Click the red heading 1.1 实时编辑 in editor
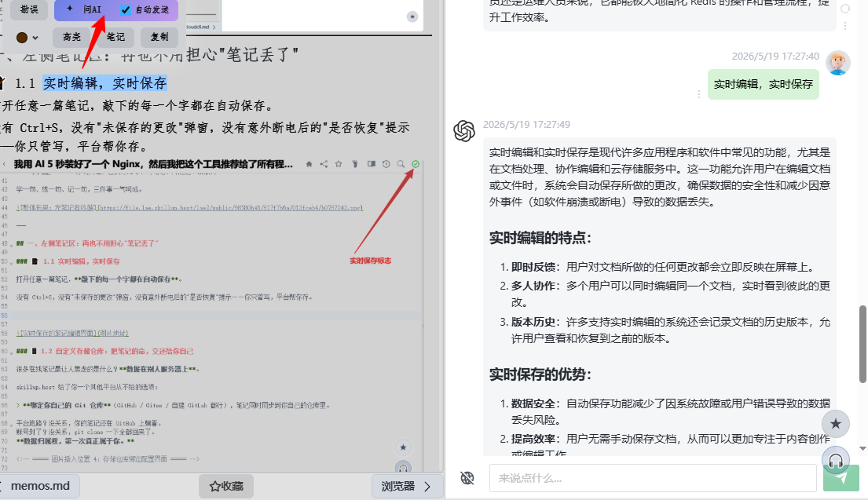The width and height of the screenshot is (868, 500). pos(82,261)
